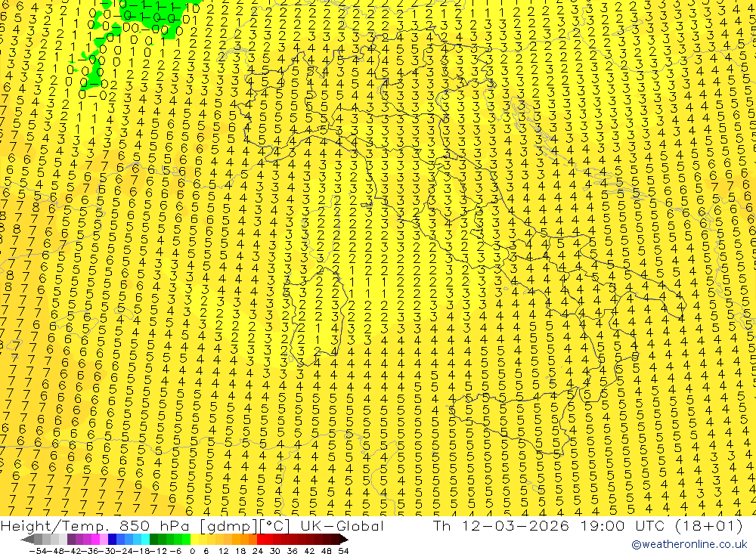Click the 48 value on temperature scale
Image resolution: width=756 pixels, height=554 pixels.
click(x=326, y=551)
